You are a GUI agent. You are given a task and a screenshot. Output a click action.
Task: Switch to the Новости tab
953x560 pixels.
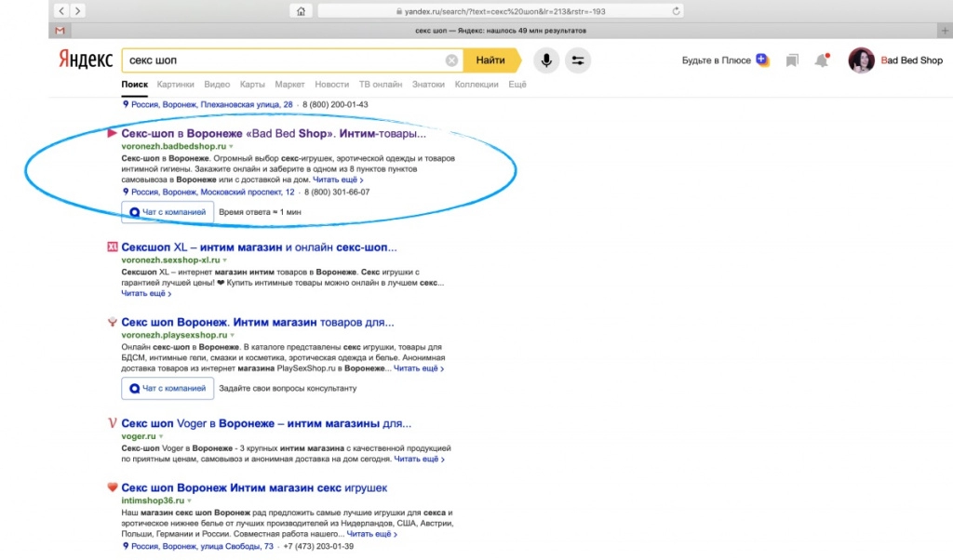point(332,85)
